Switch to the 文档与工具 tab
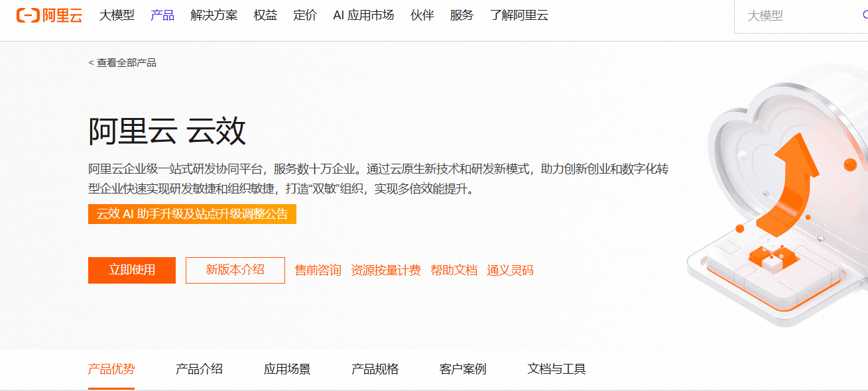 point(557,369)
